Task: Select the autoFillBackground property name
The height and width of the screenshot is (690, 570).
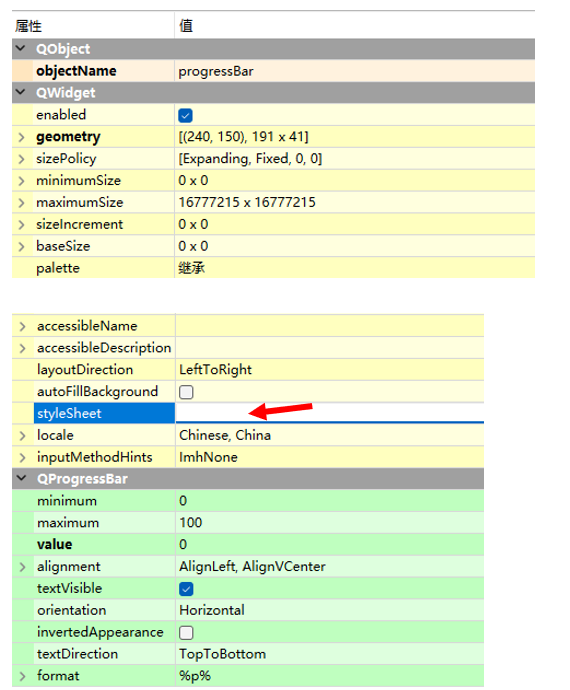Action: 97,392
